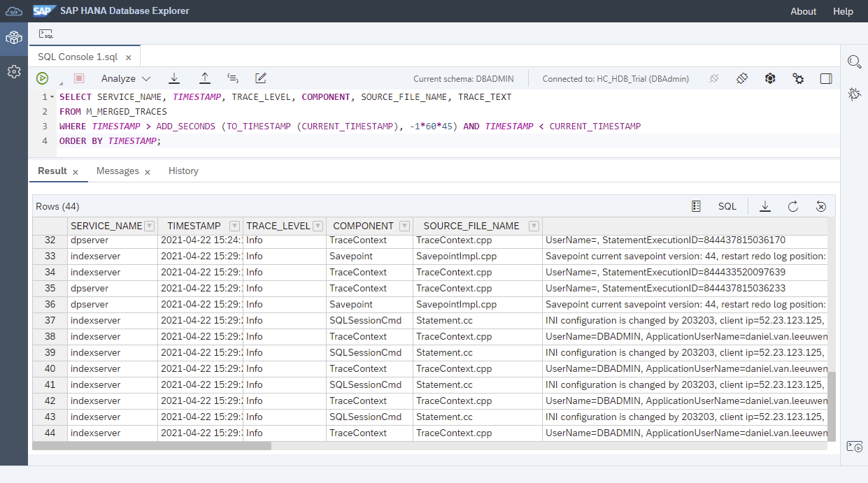Clear the result with circular x icon
This screenshot has height=483, width=868.
point(821,206)
